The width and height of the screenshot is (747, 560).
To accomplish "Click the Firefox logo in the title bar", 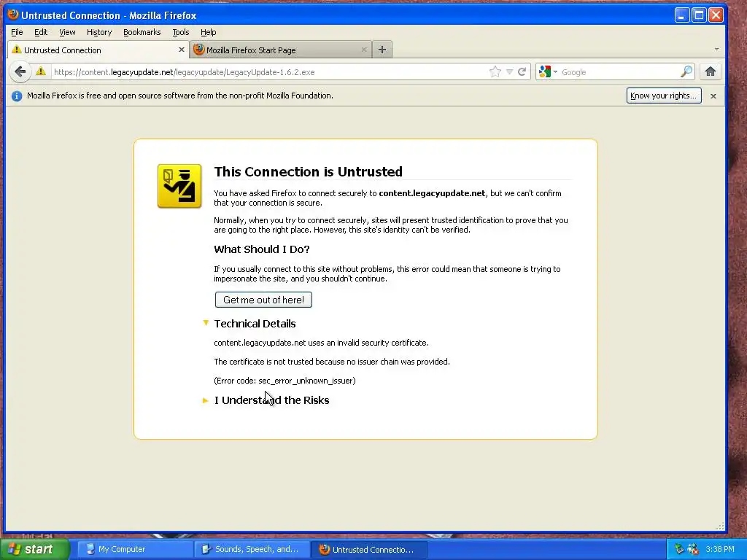I will [x=13, y=15].
